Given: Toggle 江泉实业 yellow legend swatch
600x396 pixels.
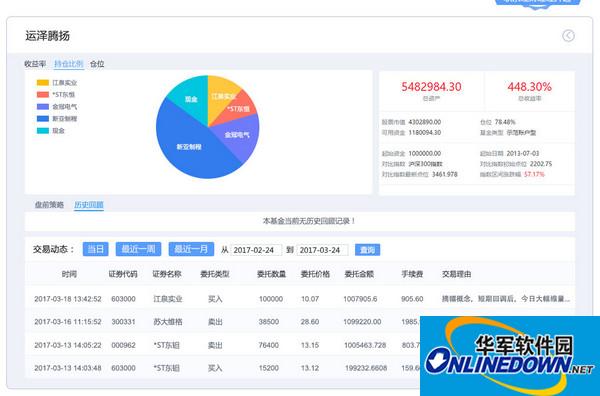Looking at the screenshot, I should coord(43,83).
